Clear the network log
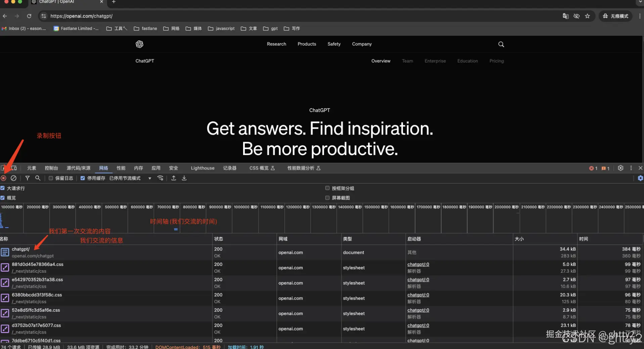The height and width of the screenshot is (349, 644). coord(13,178)
